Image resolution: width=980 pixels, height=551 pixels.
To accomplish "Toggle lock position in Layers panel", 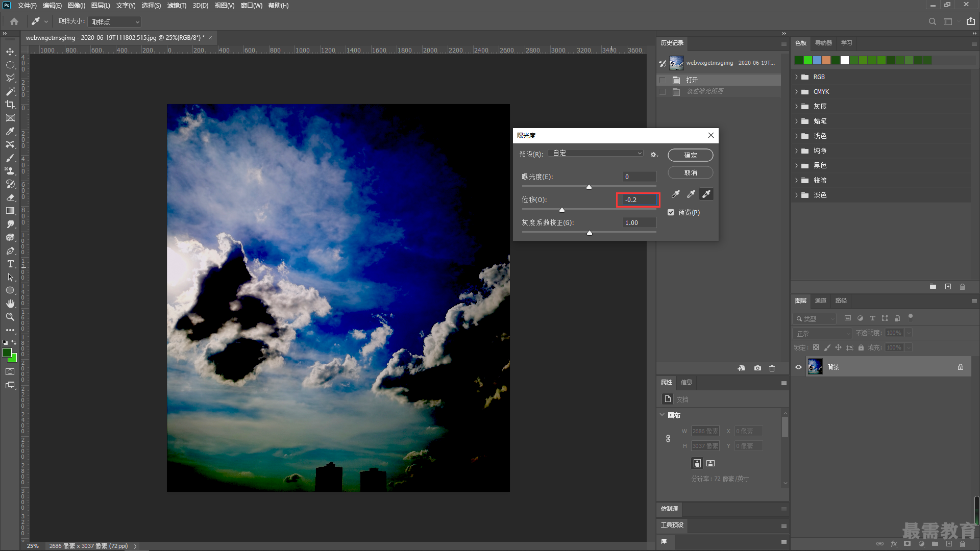I will 838,347.
